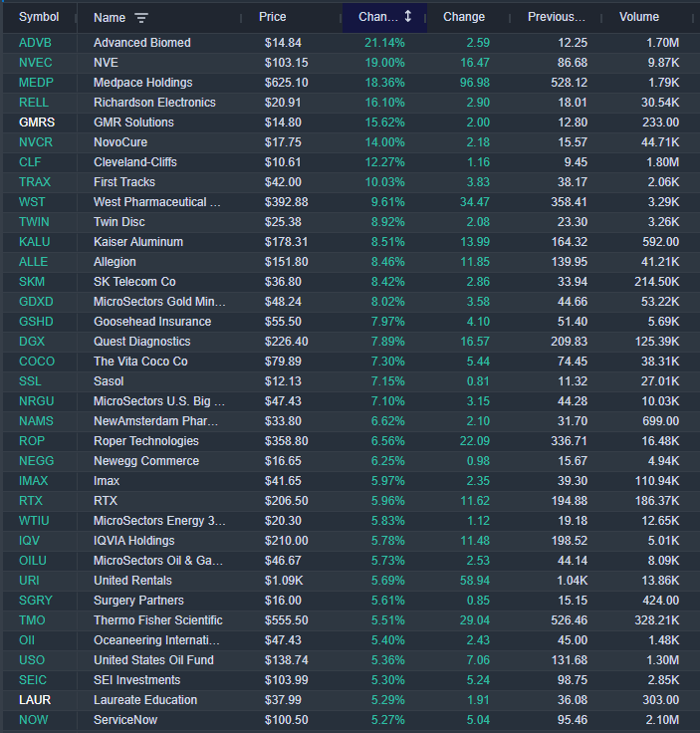The width and height of the screenshot is (700, 733).
Task: Open TMO ticker symbol
Action: 32,620
